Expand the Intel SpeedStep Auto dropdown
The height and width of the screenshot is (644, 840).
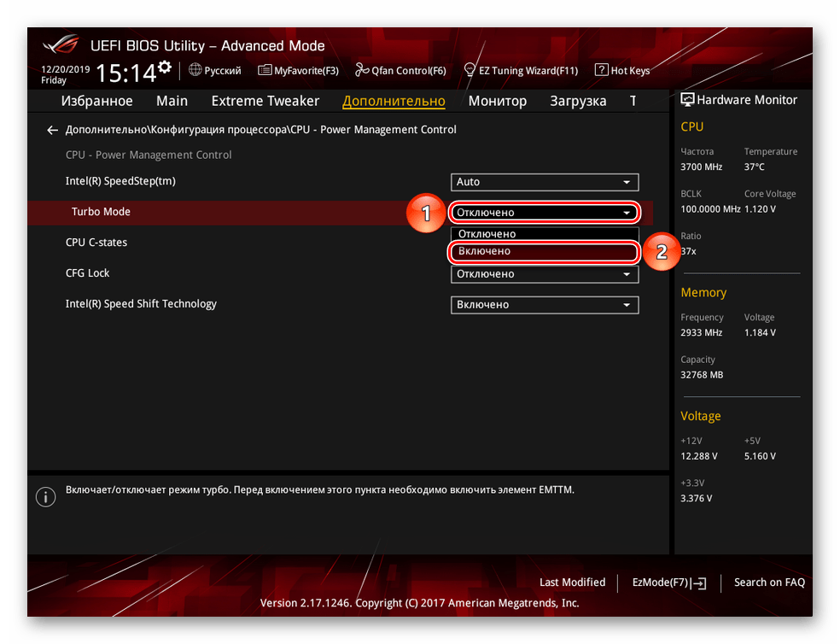point(544,182)
